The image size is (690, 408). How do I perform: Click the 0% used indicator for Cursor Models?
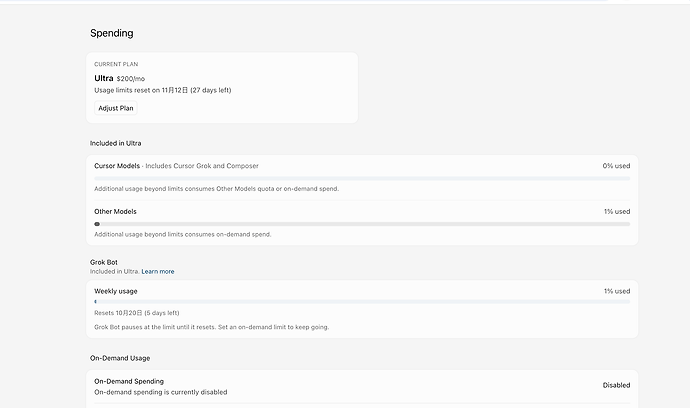(x=616, y=166)
